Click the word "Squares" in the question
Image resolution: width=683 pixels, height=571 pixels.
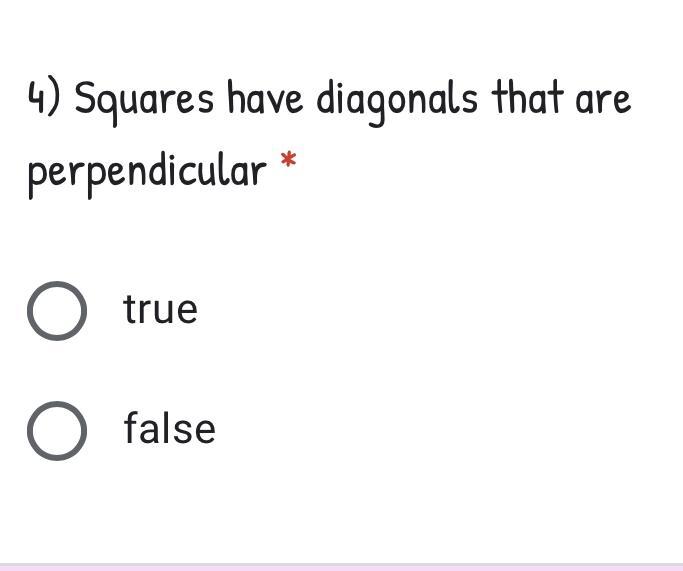(144, 102)
